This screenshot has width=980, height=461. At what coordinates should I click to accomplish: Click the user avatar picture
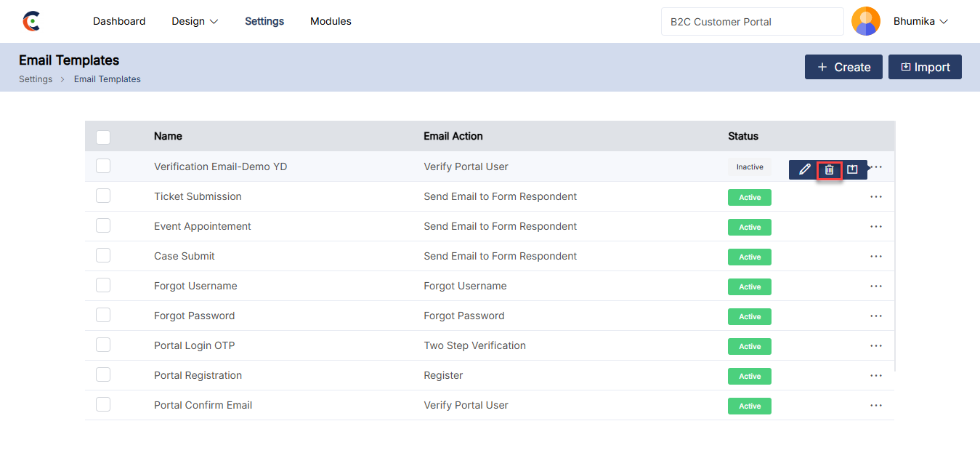click(865, 21)
